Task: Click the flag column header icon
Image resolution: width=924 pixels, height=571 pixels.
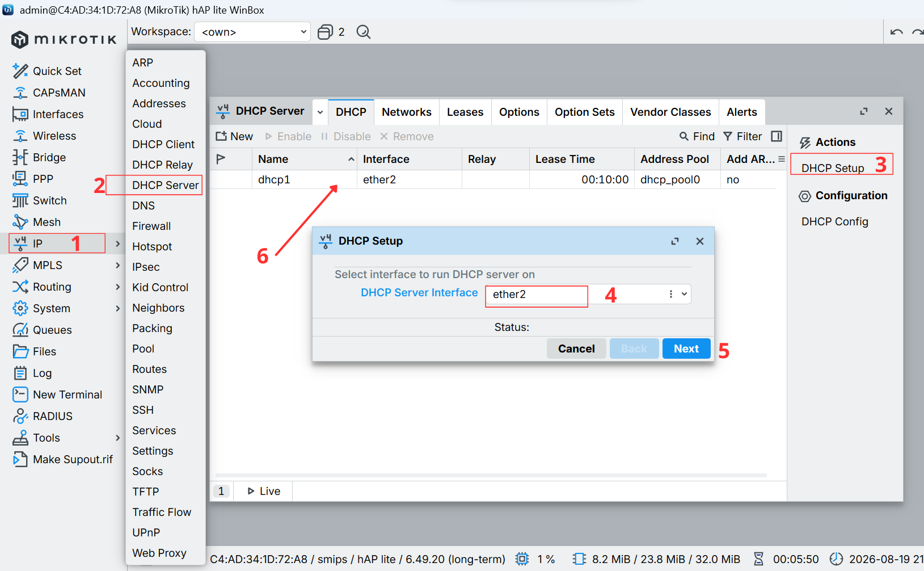Action: 221,159
